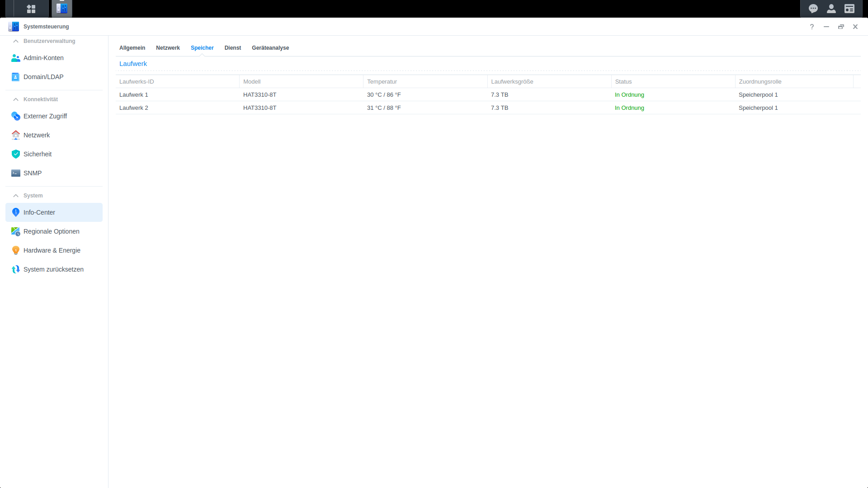Open the Domain/LDAP settings

point(43,77)
